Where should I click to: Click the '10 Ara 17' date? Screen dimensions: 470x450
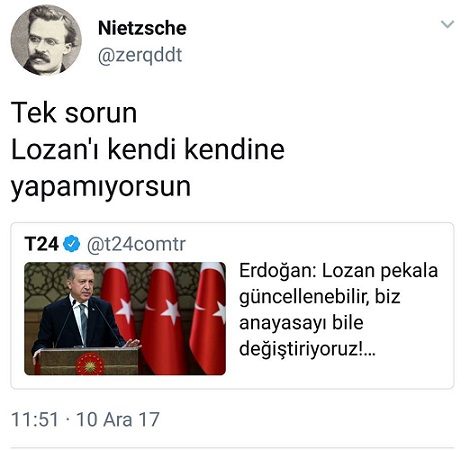pos(118,419)
